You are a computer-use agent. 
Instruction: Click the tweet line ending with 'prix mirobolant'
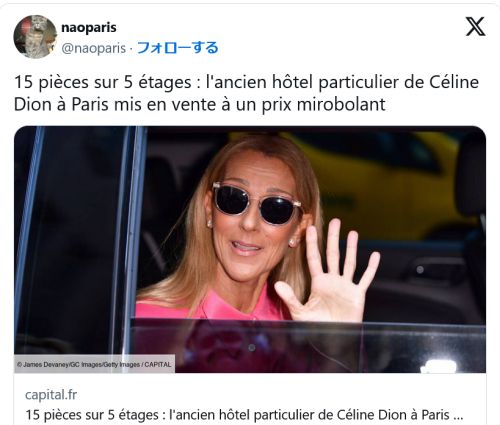pyautogui.click(x=200, y=104)
